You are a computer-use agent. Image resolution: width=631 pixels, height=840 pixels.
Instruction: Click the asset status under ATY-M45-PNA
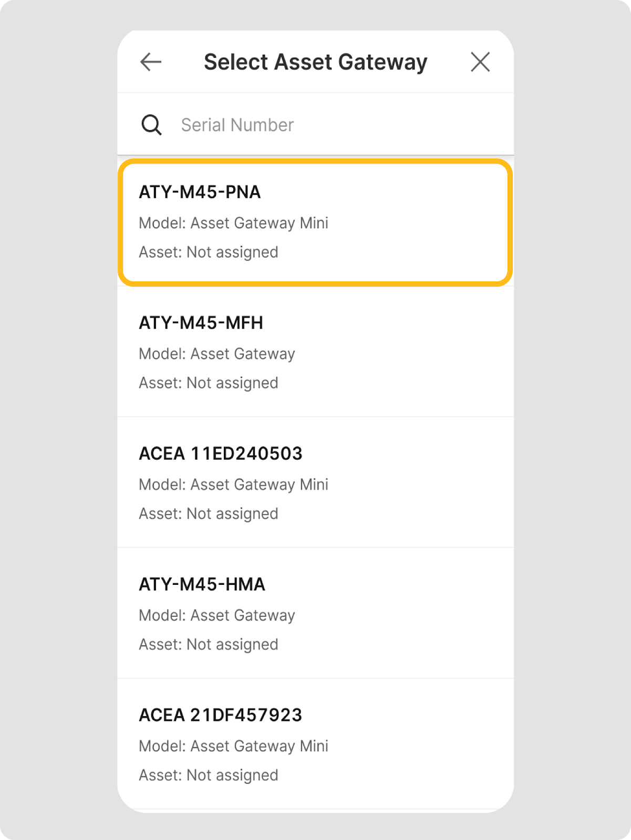209,253
